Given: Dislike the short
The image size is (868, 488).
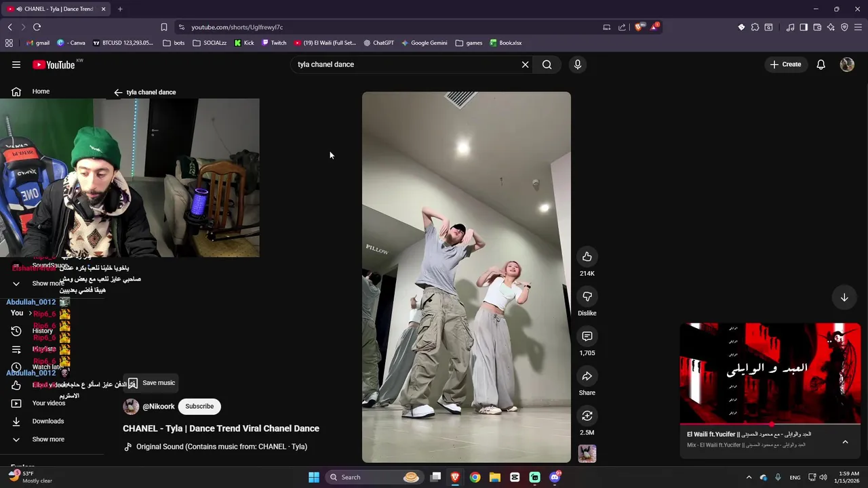Looking at the screenshot, I should click(x=587, y=297).
